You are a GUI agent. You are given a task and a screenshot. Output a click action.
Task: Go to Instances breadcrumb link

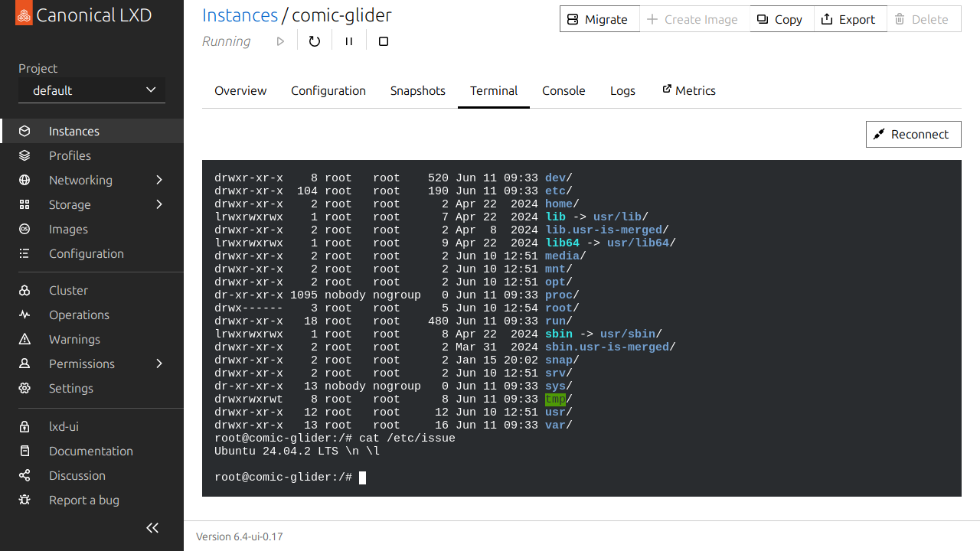point(240,15)
